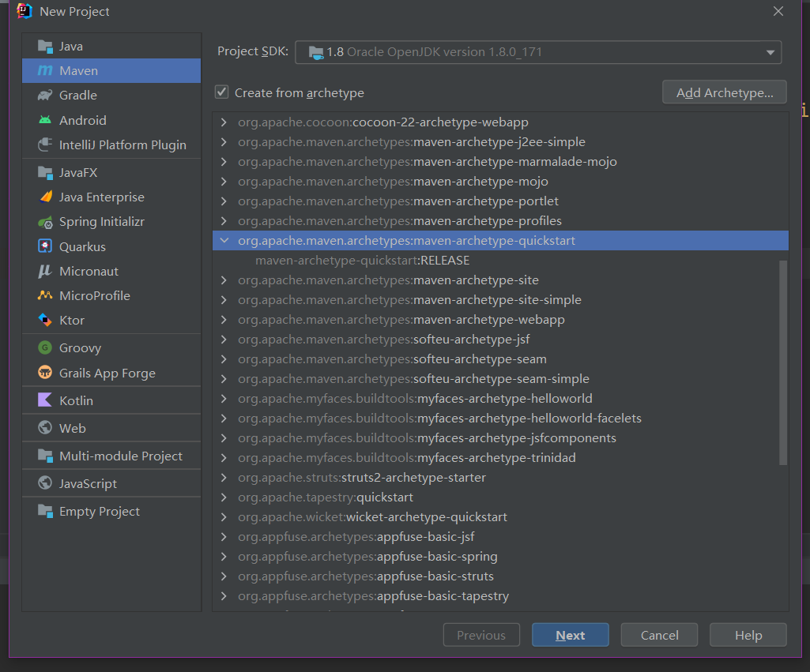Click the Add Archetype button
Image resolution: width=810 pixels, height=672 pixels.
[x=724, y=92]
